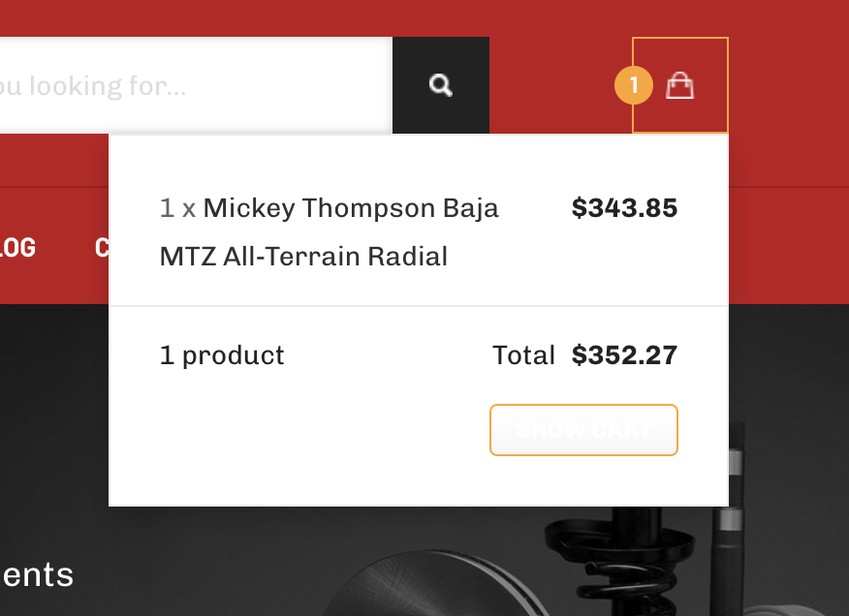Select the nav item ending in "LOG"

coord(17,248)
